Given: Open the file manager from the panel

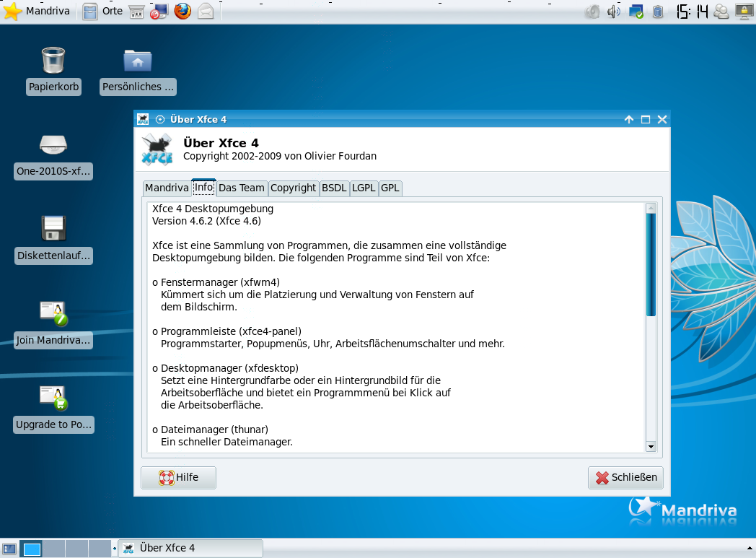Looking at the screenshot, I should tap(90, 11).
